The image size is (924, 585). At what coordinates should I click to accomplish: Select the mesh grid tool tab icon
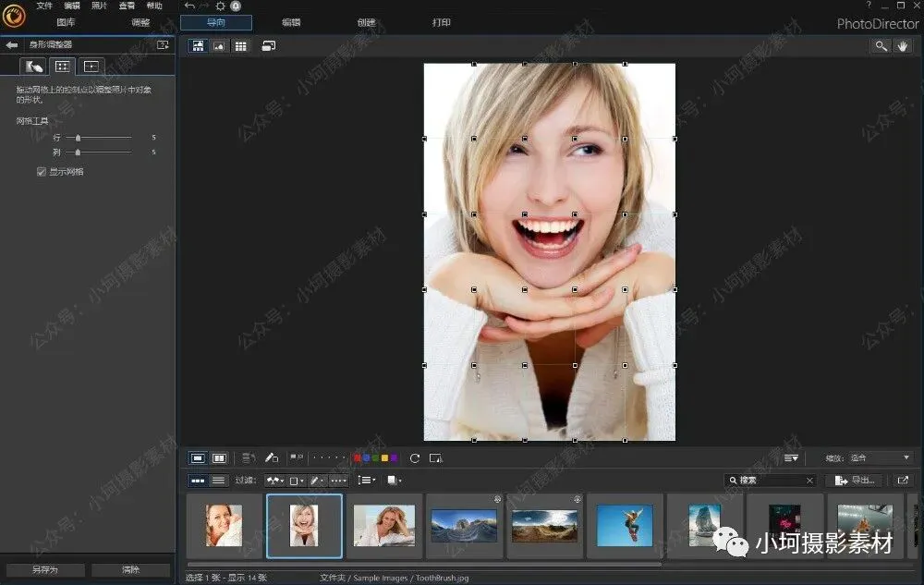click(62, 67)
